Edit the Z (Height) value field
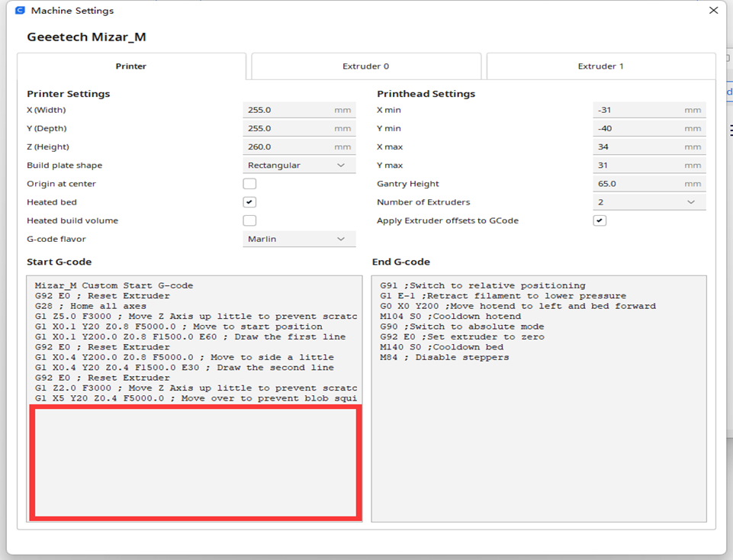This screenshot has height=560, width=733. pyautogui.click(x=299, y=146)
